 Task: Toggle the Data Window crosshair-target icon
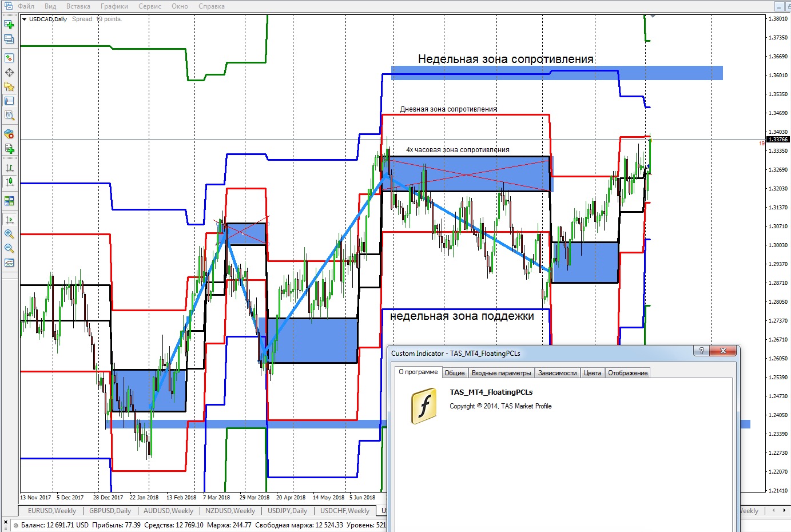pos(9,73)
